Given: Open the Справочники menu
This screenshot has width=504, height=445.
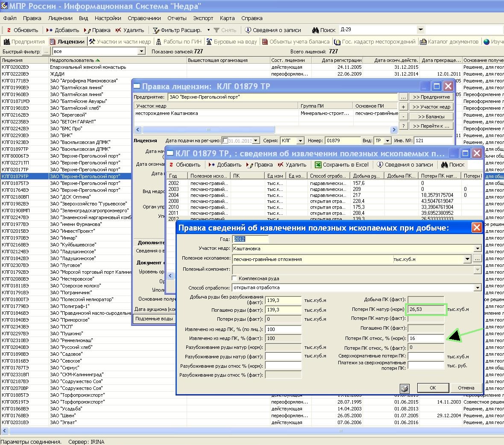Looking at the screenshot, I should (x=144, y=18).
